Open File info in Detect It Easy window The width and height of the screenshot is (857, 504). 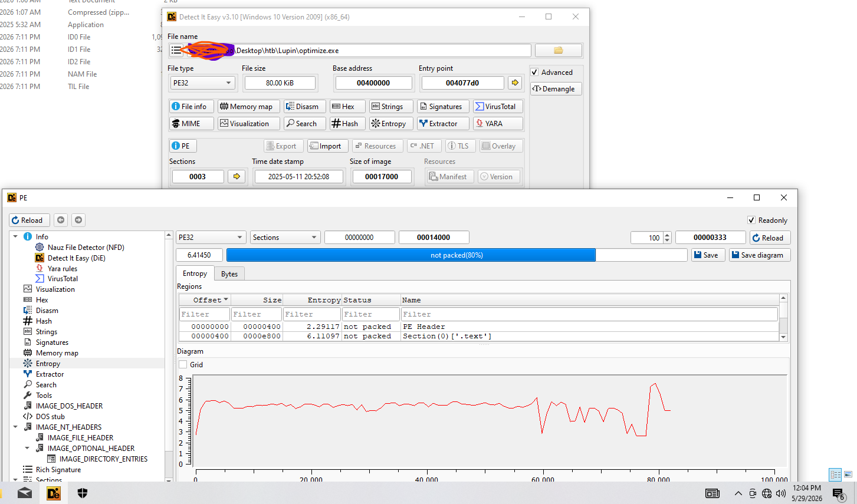191,107
